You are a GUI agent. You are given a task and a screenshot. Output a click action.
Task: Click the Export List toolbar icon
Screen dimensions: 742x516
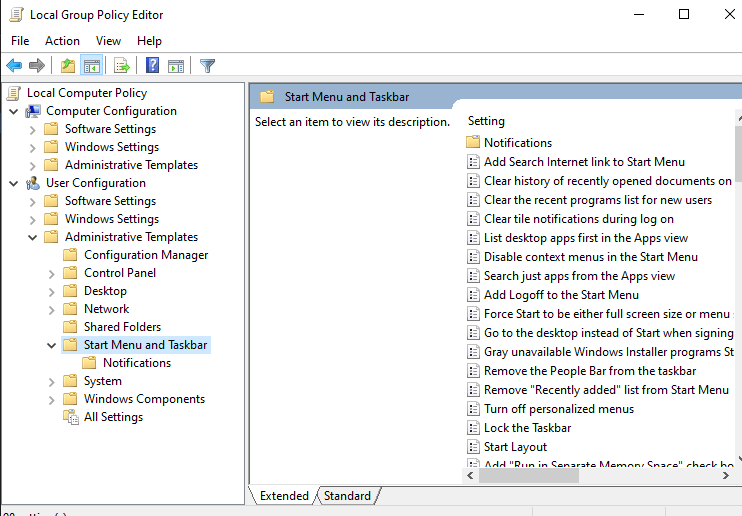click(122, 65)
